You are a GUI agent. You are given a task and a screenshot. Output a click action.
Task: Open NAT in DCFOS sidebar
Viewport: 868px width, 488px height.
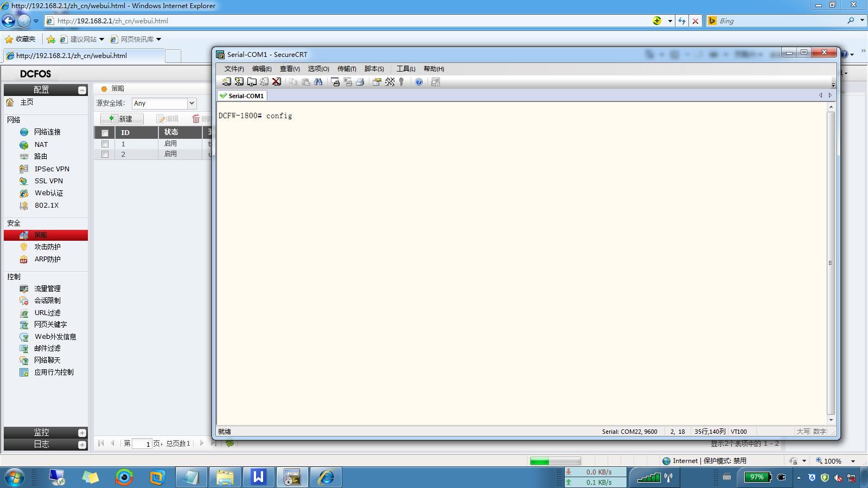[41, 144]
